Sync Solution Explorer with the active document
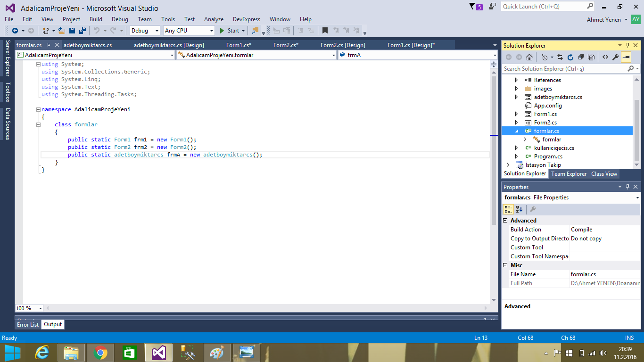 pos(561,57)
